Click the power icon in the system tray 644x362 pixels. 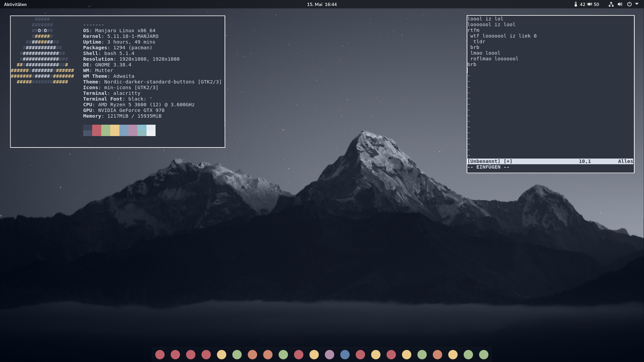coord(630,4)
